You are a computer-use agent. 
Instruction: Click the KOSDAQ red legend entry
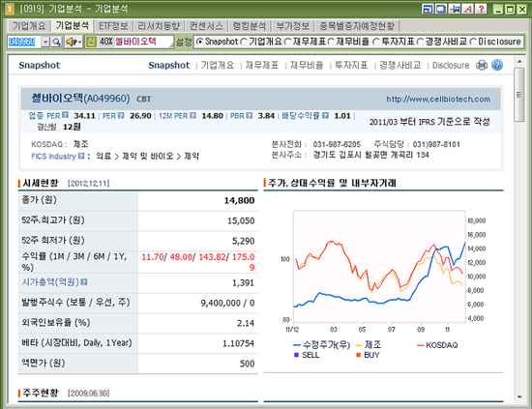(x=437, y=345)
